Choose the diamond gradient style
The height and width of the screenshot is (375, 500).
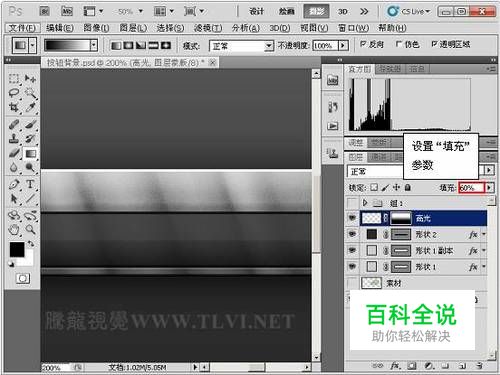click(x=166, y=46)
